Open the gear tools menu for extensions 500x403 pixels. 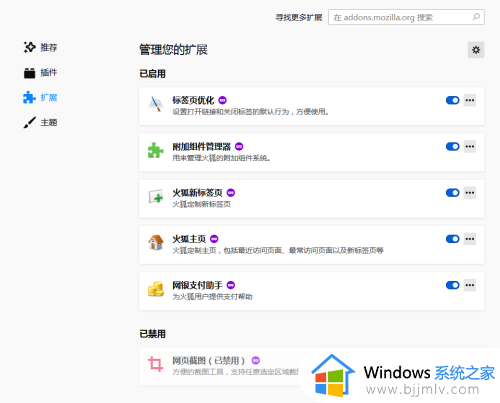[476, 50]
